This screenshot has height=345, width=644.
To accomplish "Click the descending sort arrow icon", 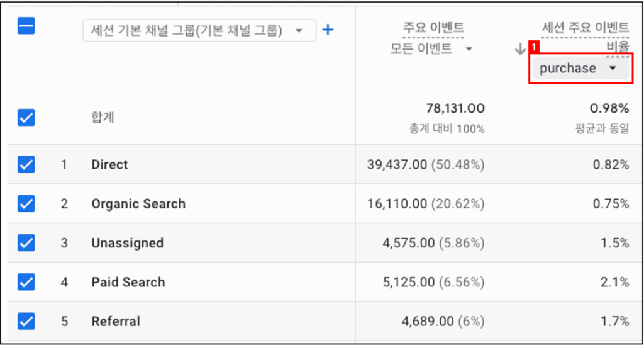I will pyautogui.click(x=519, y=50).
